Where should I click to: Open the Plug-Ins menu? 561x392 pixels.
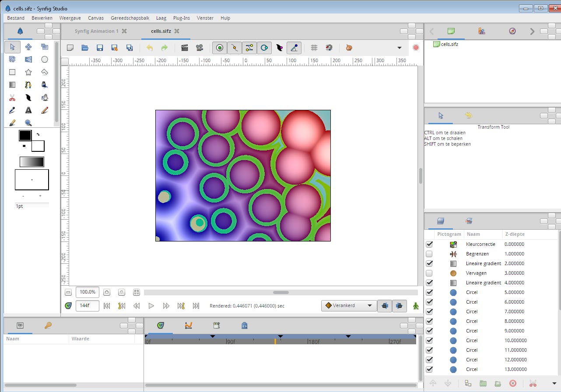pos(181,18)
